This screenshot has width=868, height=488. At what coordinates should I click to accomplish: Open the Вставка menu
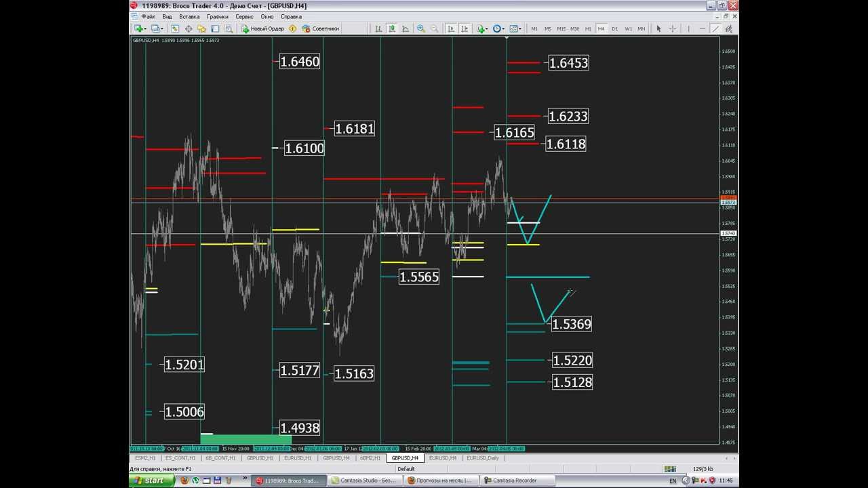click(189, 16)
